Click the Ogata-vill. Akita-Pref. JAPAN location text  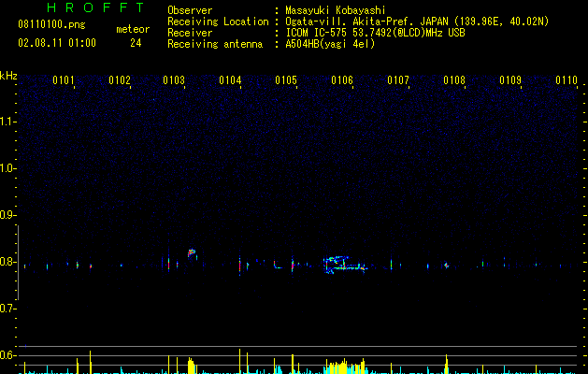point(417,22)
